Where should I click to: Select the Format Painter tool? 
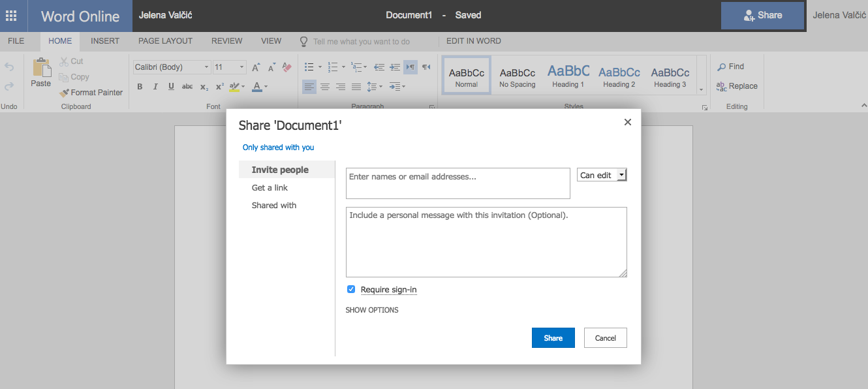tap(91, 93)
